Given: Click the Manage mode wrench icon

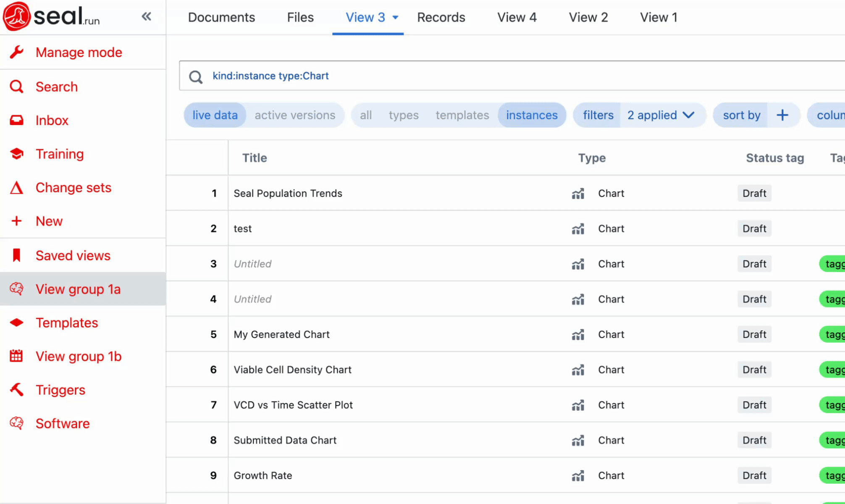Looking at the screenshot, I should pos(17,52).
